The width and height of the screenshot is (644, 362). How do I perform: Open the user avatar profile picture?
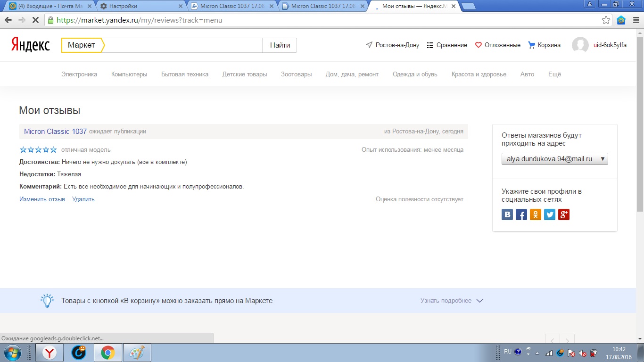coord(580,45)
